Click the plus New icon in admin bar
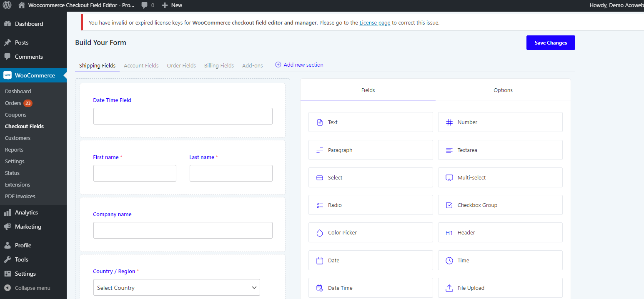The width and height of the screenshot is (644, 299). [x=165, y=5]
